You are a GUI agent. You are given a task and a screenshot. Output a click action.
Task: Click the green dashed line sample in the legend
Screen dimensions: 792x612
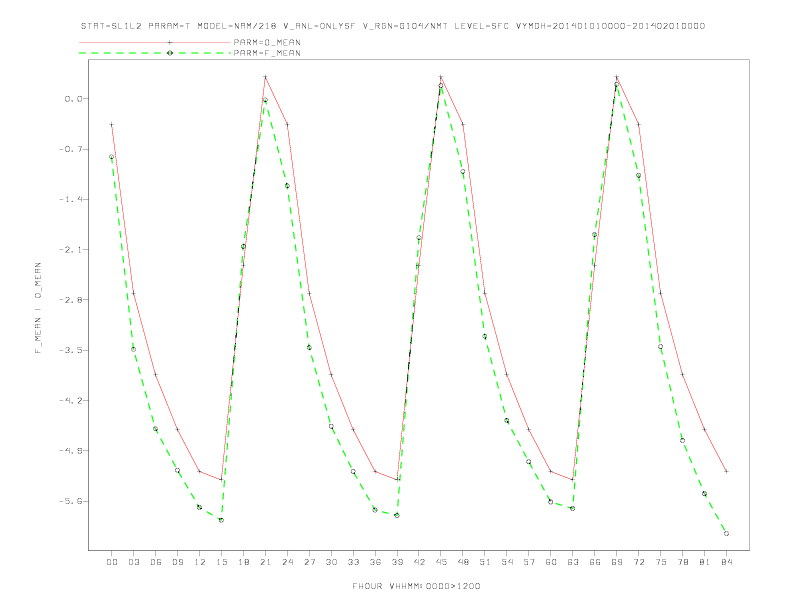coord(155,53)
